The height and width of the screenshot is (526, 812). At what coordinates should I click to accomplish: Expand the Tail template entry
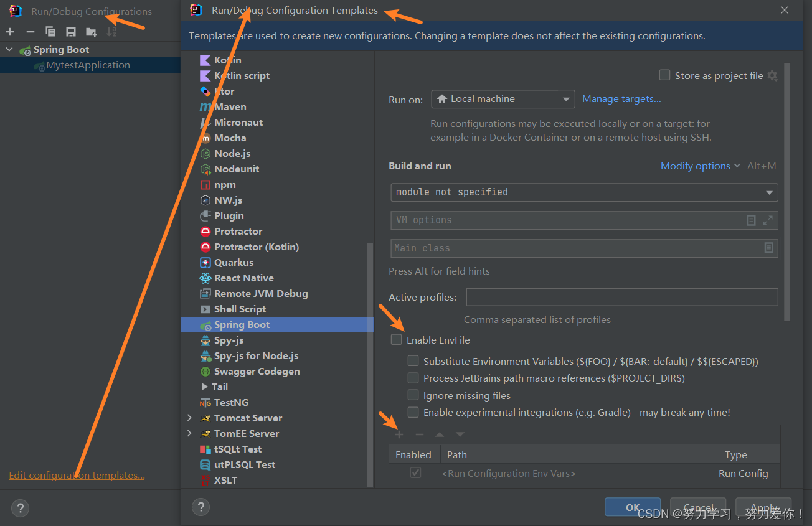coord(204,387)
